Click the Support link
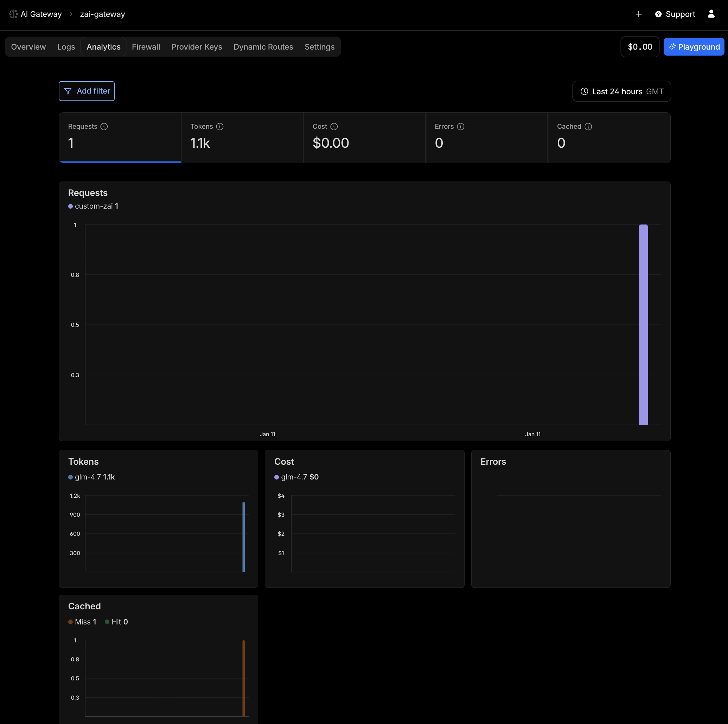The height and width of the screenshot is (724, 728). click(x=675, y=14)
